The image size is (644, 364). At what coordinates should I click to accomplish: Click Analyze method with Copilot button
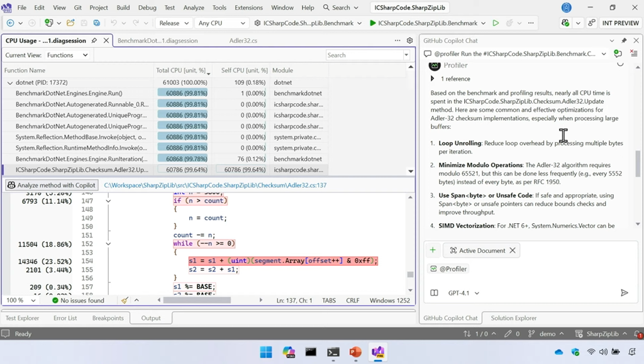[52, 185]
